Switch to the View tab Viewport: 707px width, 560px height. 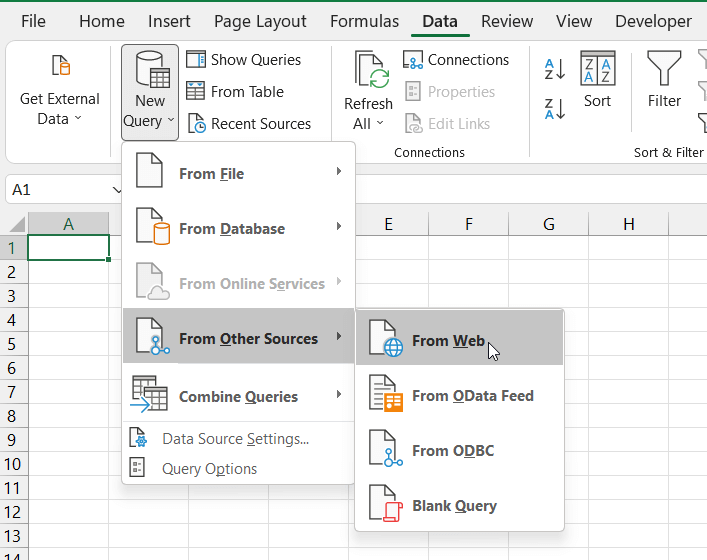click(574, 21)
